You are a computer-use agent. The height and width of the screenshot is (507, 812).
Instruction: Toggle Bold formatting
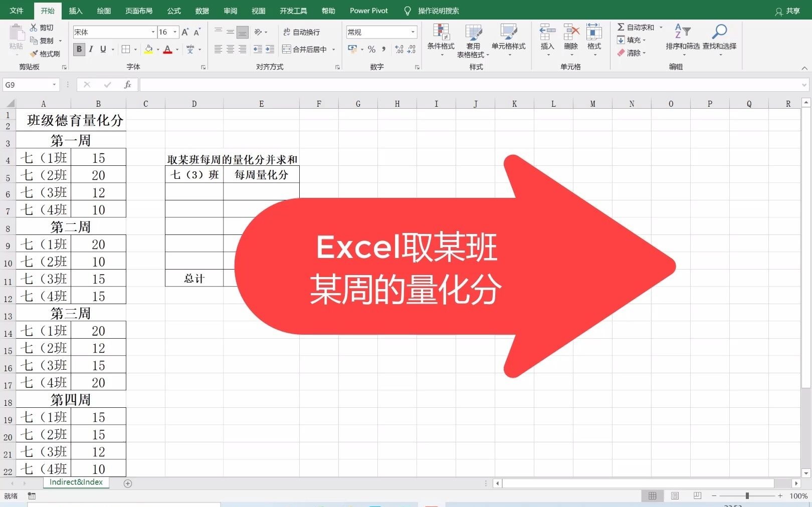[x=79, y=49]
